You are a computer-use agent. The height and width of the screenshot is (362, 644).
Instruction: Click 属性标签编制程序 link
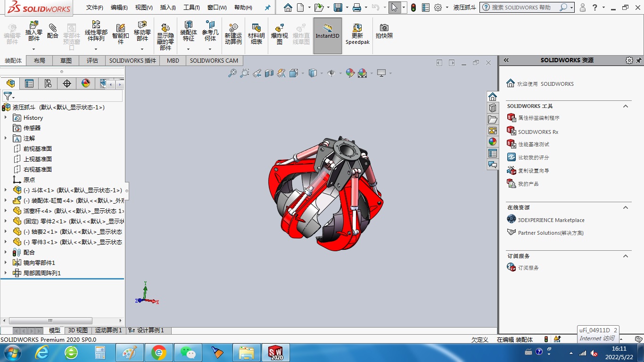(539, 118)
